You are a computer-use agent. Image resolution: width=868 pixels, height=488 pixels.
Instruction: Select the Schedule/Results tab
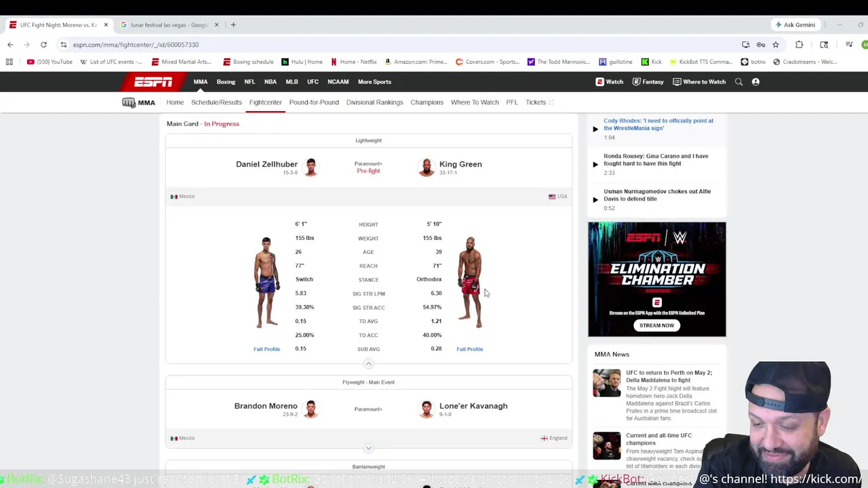point(216,102)
